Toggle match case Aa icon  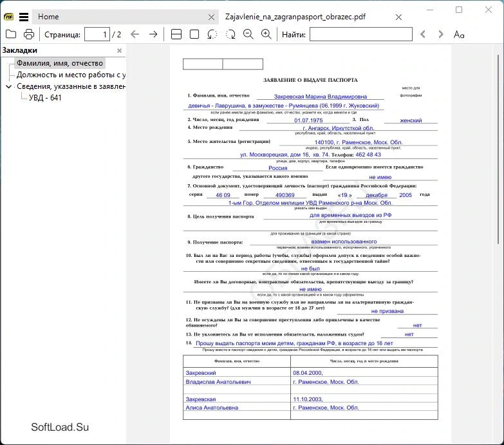click(459, 34)
